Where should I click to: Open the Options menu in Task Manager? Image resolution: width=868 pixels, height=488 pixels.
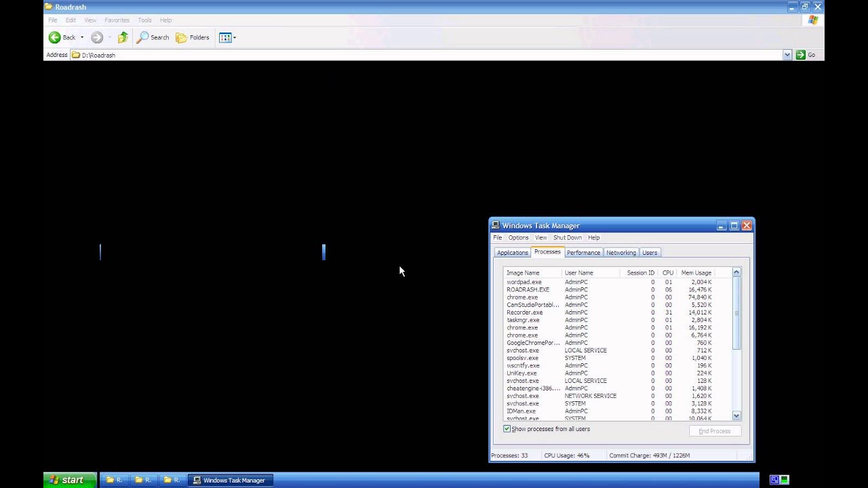coord(518,238)
